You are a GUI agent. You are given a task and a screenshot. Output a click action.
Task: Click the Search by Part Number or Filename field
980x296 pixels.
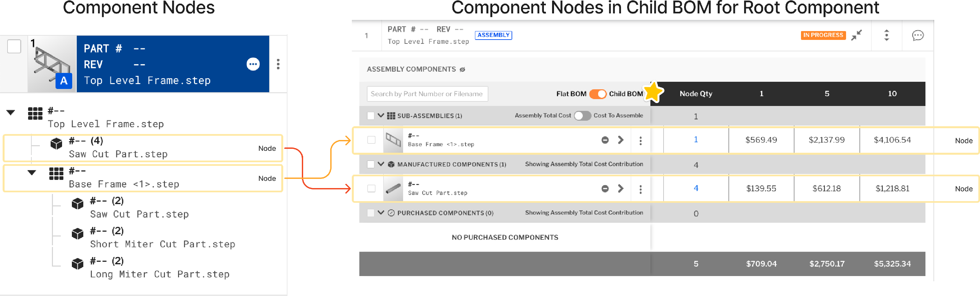[x=427, y=94]
